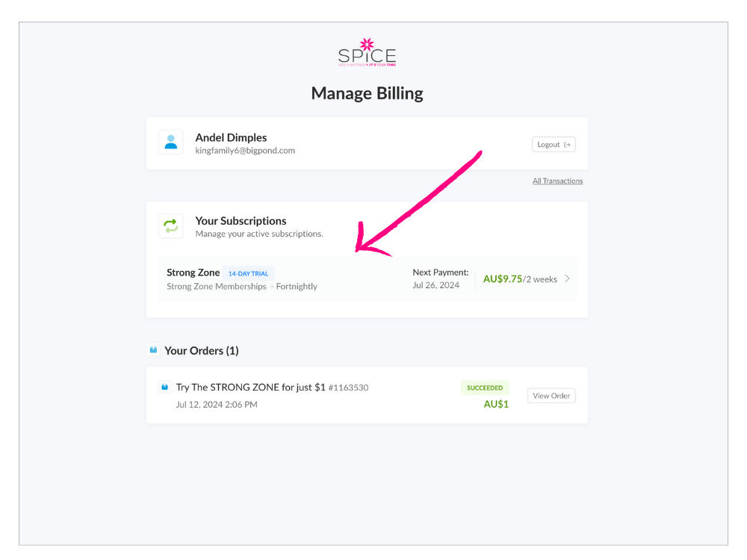Expand the Strong Zone subscription via chevron
747x560 pixels.
pyautogui.click(x=567, y=279)
